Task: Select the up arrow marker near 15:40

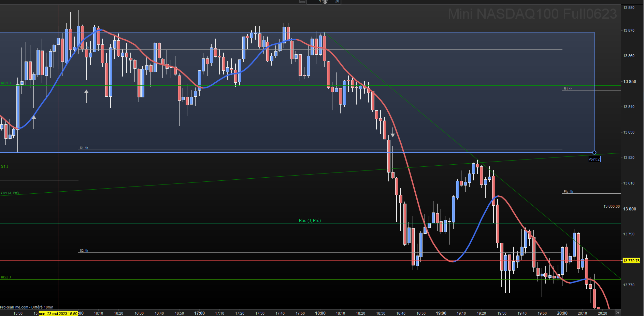Action: [34, 122]
